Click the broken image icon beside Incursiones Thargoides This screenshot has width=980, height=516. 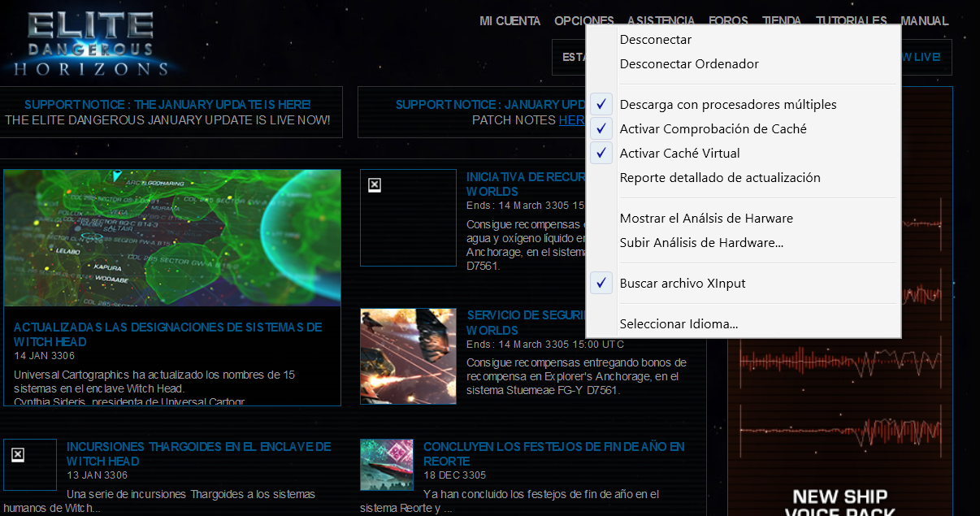tap(17, 454)
